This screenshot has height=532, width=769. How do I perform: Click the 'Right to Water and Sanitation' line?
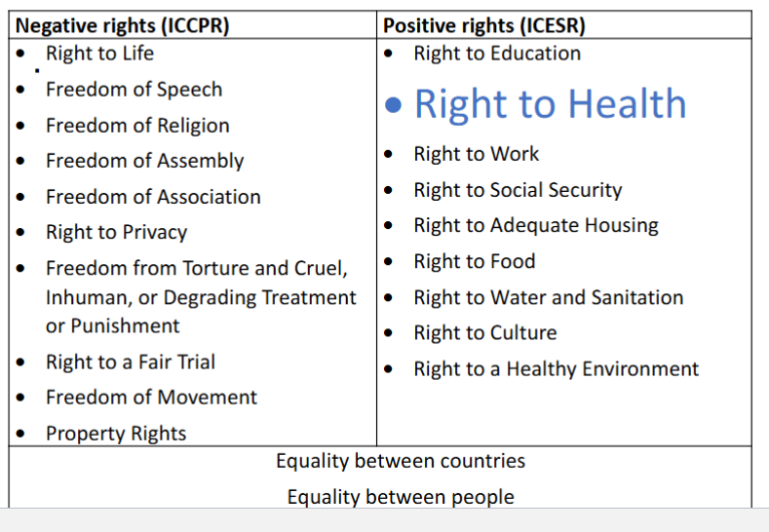pyautogui.click(x=549, y=297)
